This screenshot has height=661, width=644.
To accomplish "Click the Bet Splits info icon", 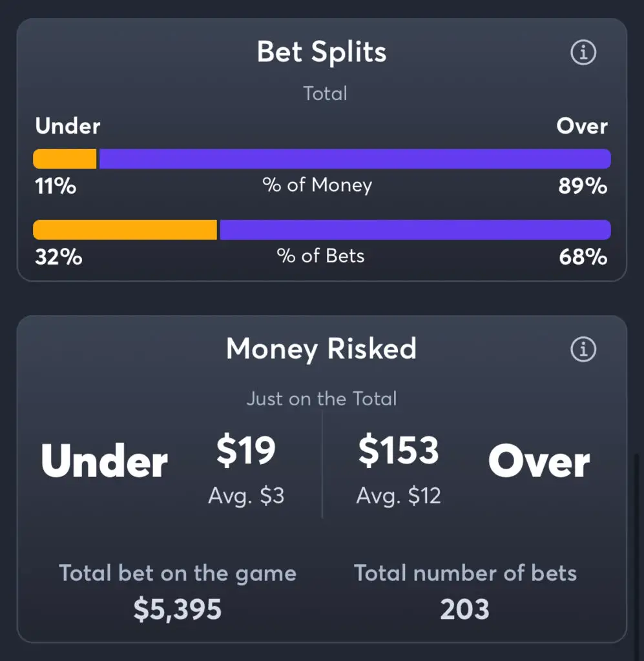I will [583, 53].
